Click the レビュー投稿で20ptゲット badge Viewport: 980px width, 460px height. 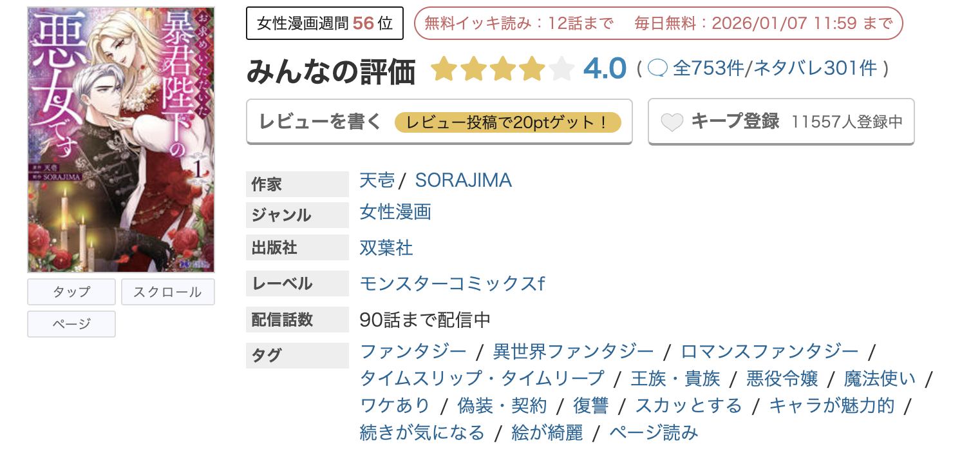(x=508, y=122)
